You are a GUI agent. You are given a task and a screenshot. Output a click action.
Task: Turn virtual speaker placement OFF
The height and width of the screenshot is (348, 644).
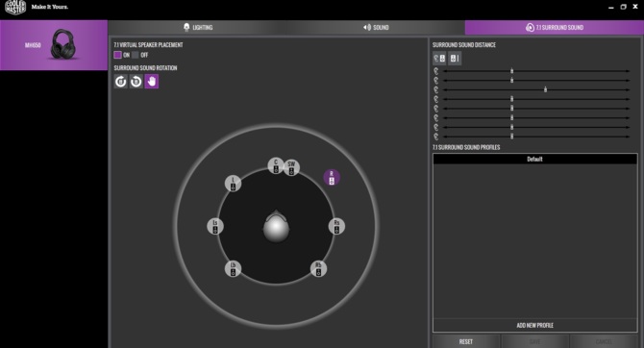[136, 55]
